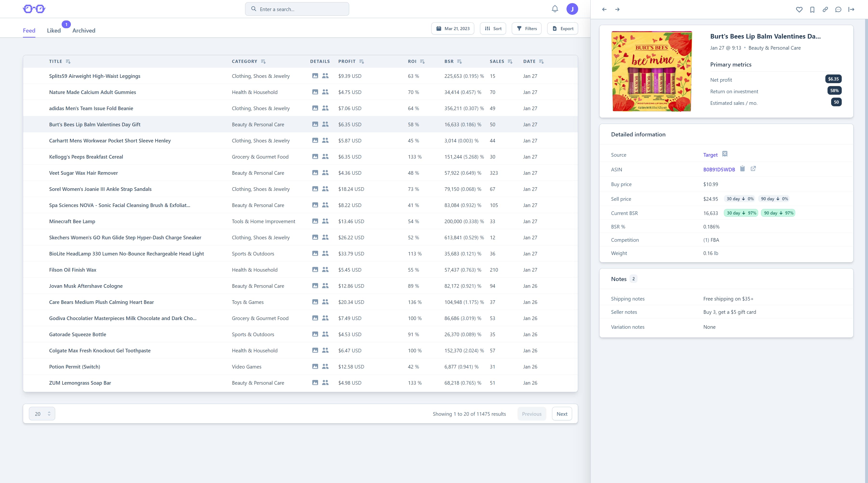868x483 pixels.
Task: Sort table by Title column
Action: 68,61
